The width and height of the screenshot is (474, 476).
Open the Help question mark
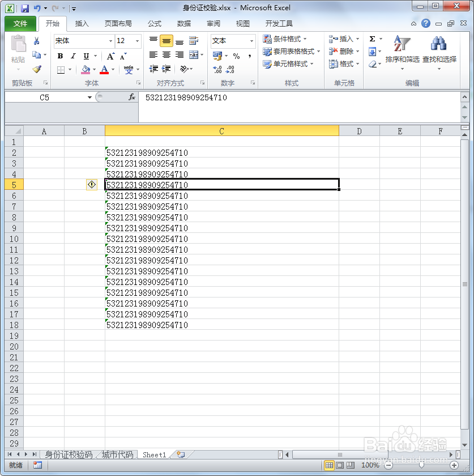click(x=426, y=23)
